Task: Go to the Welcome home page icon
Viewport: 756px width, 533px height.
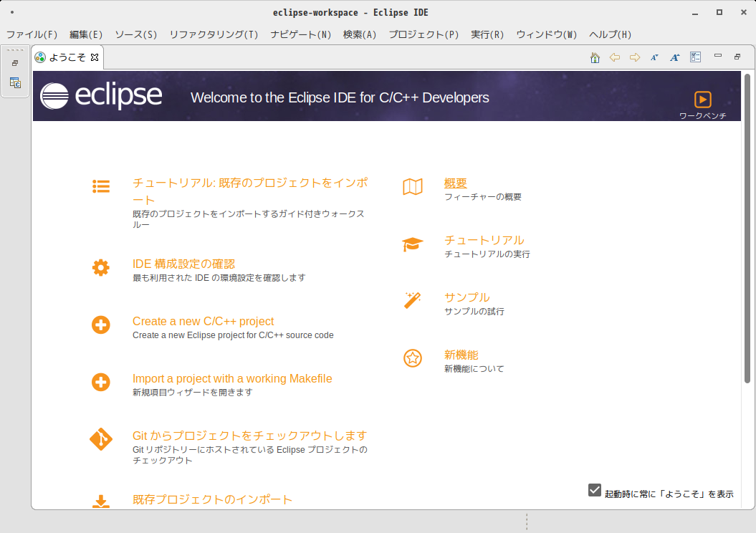Action: (x=595, y=58)
